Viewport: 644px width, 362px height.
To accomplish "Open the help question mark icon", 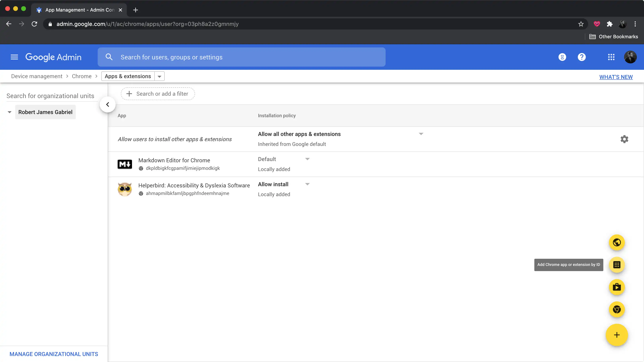I will coord(582,57).
